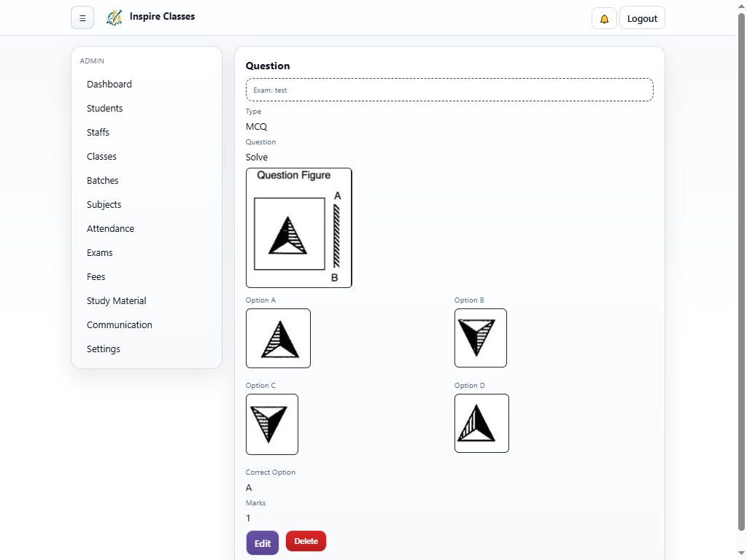Select Batches from the sidebar
The width and height of the screenshot is (747, 560).
point(103,181)
